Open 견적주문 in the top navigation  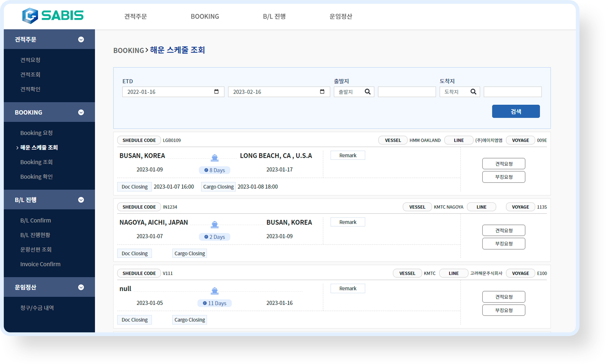pos(135,16)
